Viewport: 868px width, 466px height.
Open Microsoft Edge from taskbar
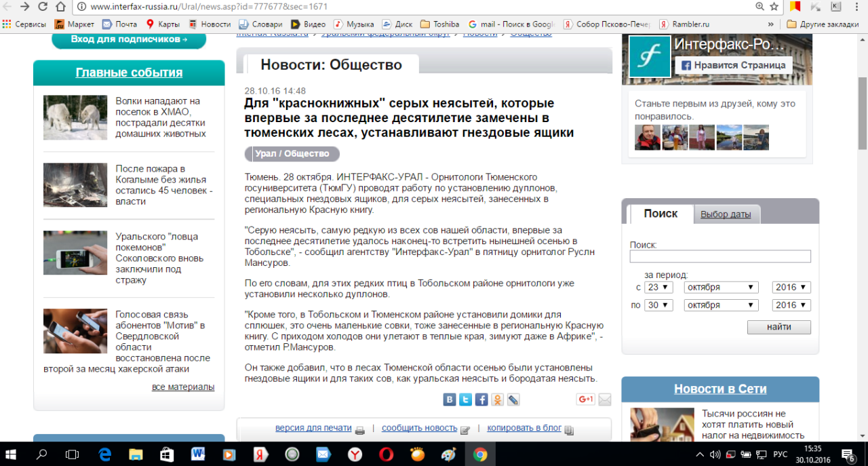[x=105, y=454]
